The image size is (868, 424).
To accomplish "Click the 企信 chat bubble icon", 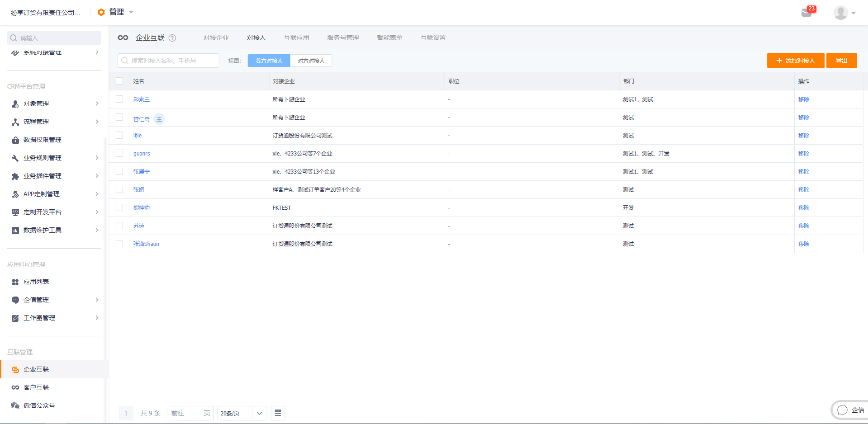I will coord(842,410).
